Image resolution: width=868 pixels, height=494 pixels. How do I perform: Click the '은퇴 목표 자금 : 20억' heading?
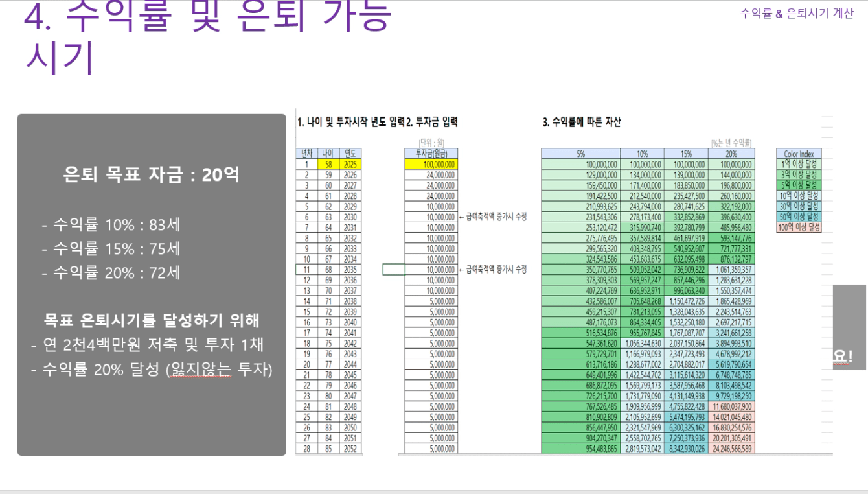pos(151,174)
